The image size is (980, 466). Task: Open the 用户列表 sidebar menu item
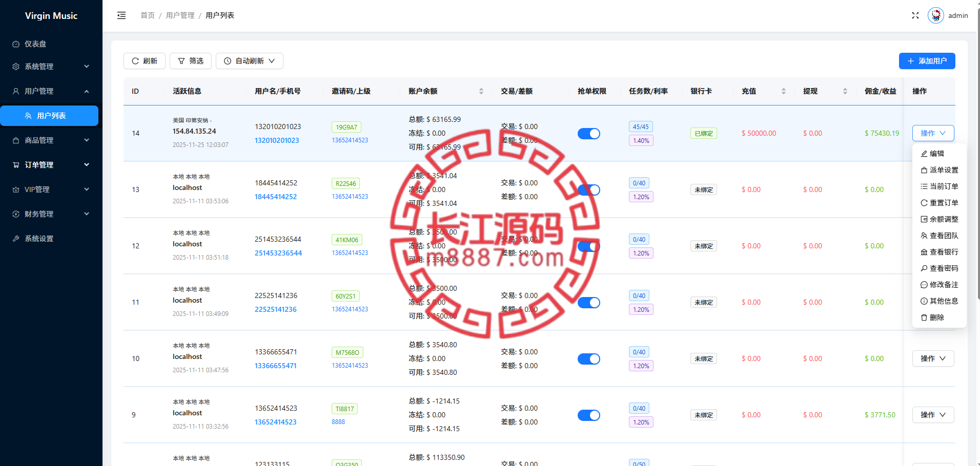click(49, 116)
